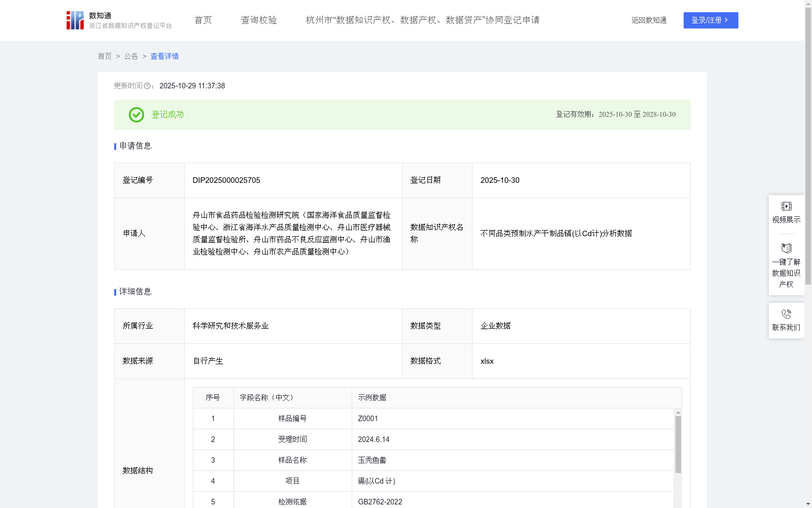The height and width of the screenshot is (508, 812).
Task: Click the 申请人 label cell
Action: 149,234
